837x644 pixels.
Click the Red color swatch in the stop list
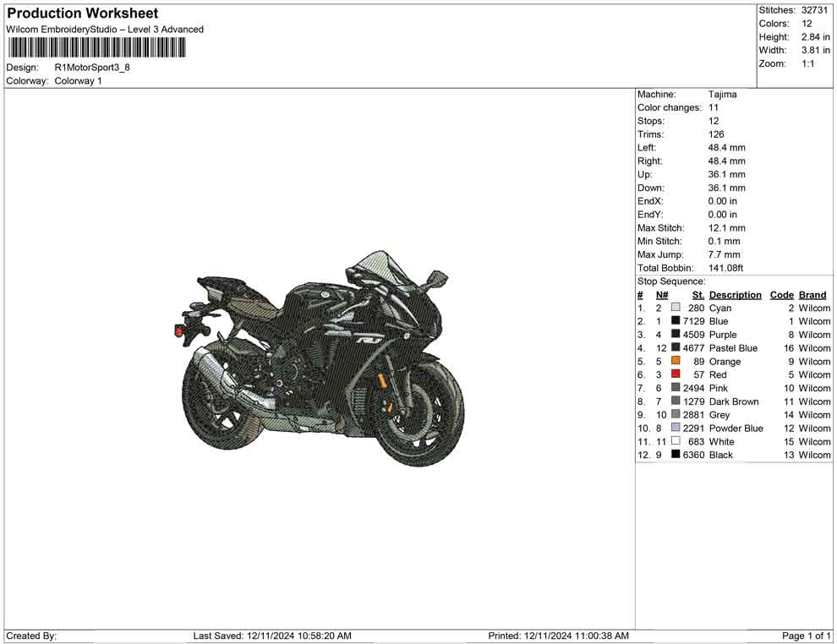pyautogui.click(x=675, y=374)
